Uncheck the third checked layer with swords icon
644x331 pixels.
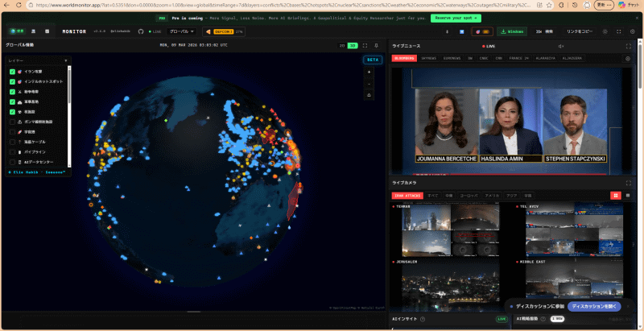[12, 92]
